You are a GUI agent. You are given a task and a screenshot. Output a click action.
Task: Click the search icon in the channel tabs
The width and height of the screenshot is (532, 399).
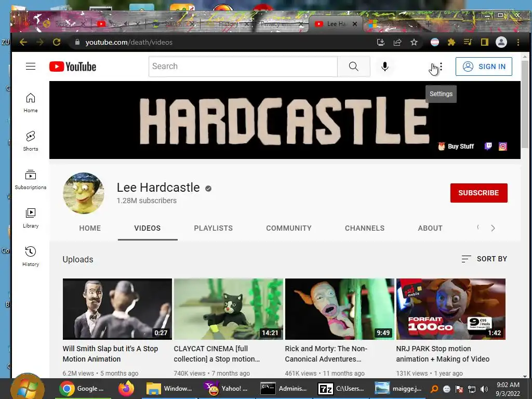click(478, 228)
